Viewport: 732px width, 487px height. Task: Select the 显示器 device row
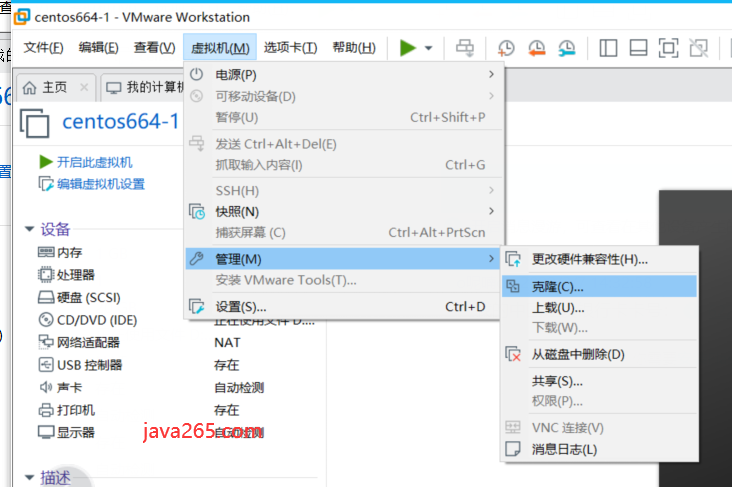click(x=66, y=432)
